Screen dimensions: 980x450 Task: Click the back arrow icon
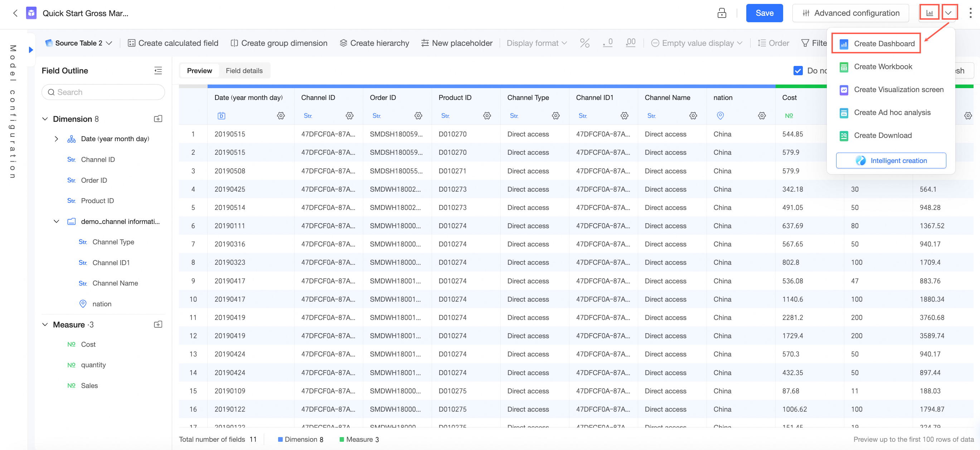pyautogui.click(x=15, y=13)
